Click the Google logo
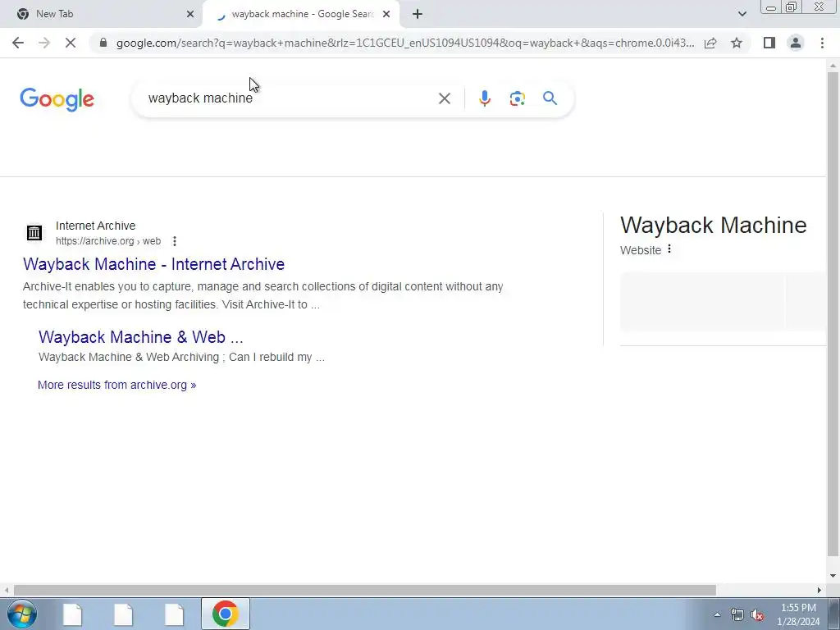The height and width of the screenshot is (630, 840). coord(57,99)
